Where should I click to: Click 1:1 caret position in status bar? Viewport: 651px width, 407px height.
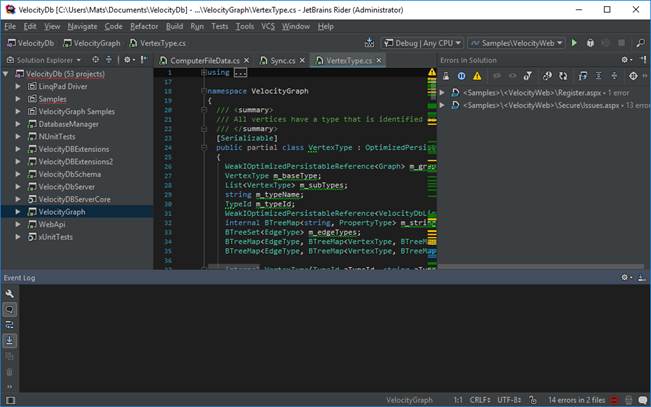pos(458,400)
